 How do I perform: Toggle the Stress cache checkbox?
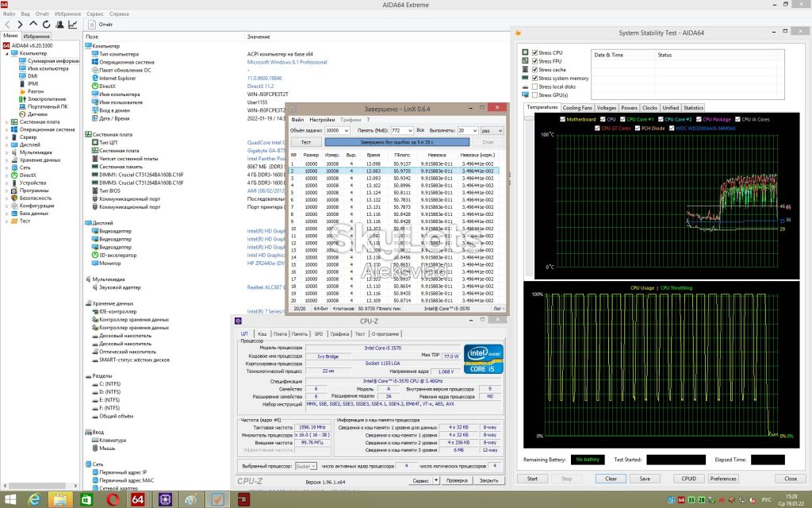[x=535, y=70]
